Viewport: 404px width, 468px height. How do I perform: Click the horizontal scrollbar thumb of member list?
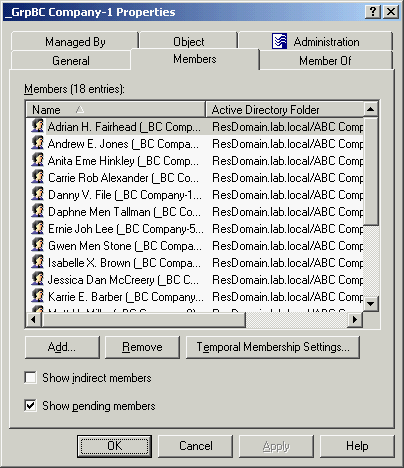pos(143,320)
